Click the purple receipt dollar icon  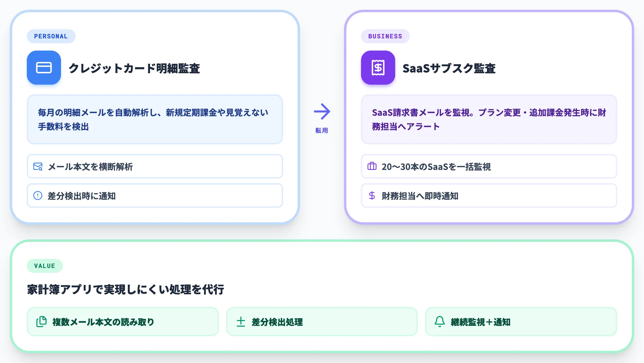click(378, 68)
